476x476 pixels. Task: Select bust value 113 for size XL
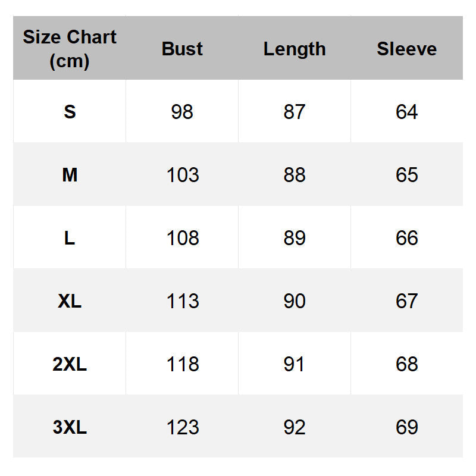182,301
